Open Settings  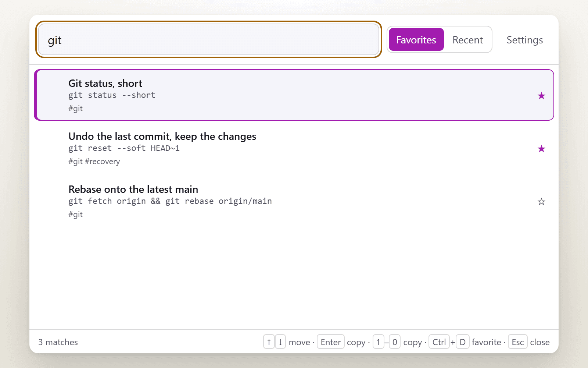click(525, 40)
